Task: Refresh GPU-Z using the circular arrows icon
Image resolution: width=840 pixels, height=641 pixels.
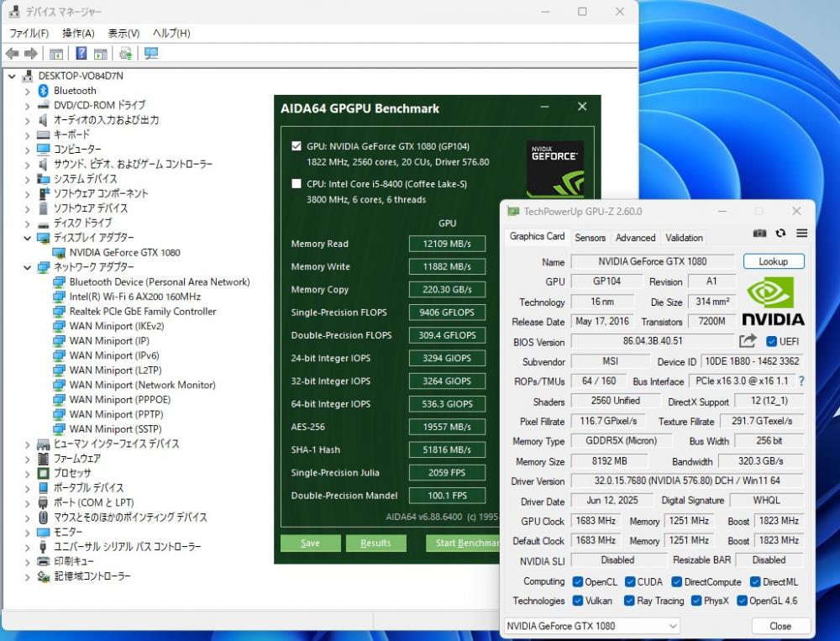Action: 780,234
